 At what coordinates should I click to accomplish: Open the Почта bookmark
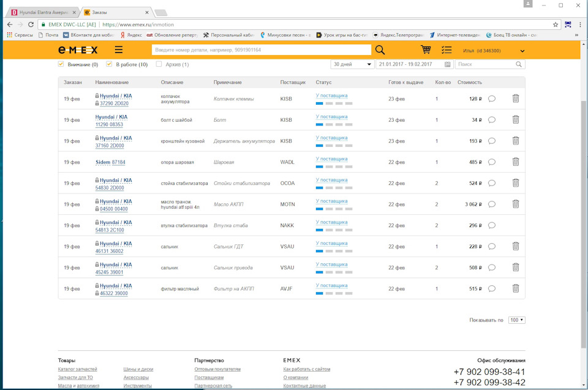point(48,35)
